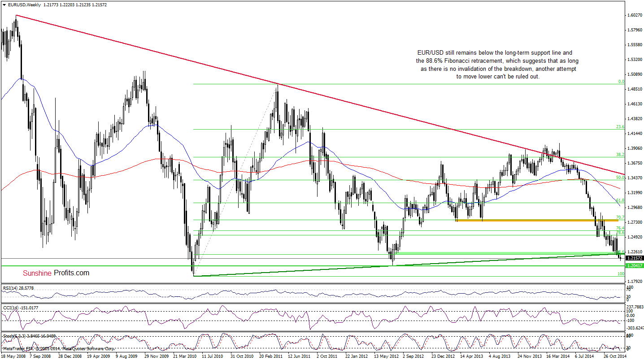Click the -303.6247 CCI scale value
Viewport: 644px width, 360px height.
tap(635, 328)
